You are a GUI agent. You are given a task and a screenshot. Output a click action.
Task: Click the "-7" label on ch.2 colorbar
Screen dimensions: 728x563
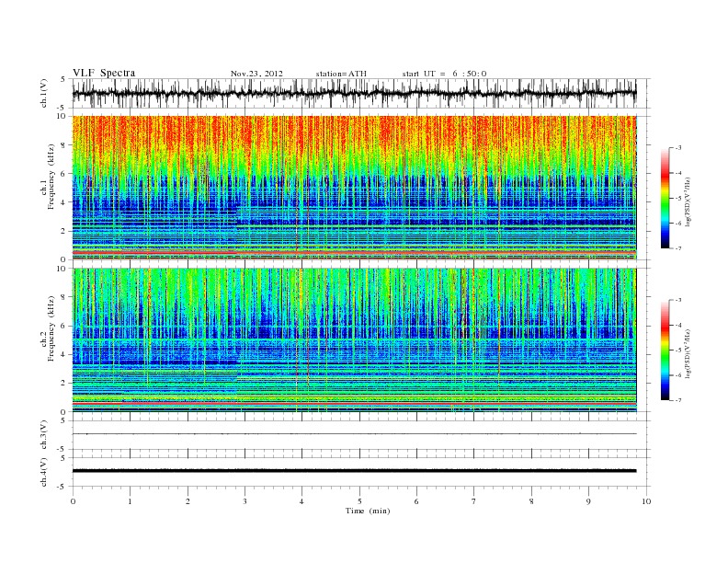coord(678,400)
